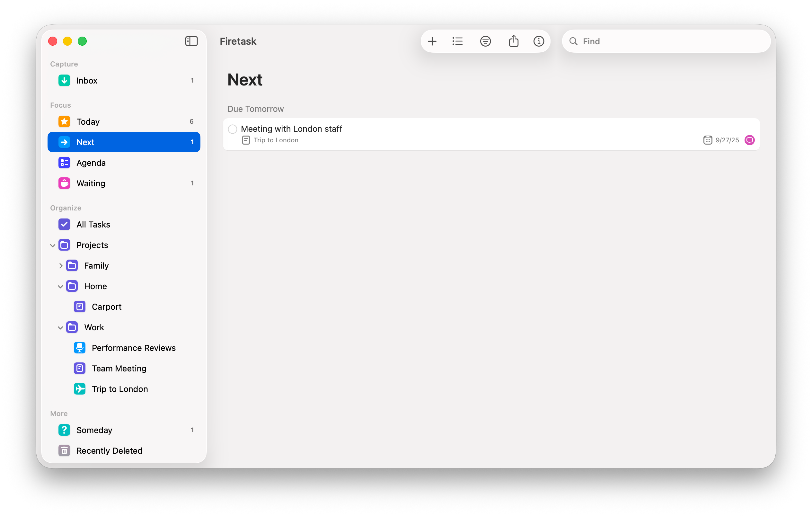Click the pink comment bubble on task
This screenshot has width=812, height=516.
pyautogui.click(x=749, y=140)
